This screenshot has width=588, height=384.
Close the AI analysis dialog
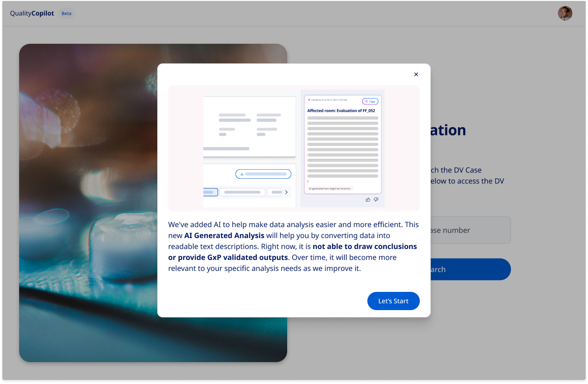click(x=416, y=74)
